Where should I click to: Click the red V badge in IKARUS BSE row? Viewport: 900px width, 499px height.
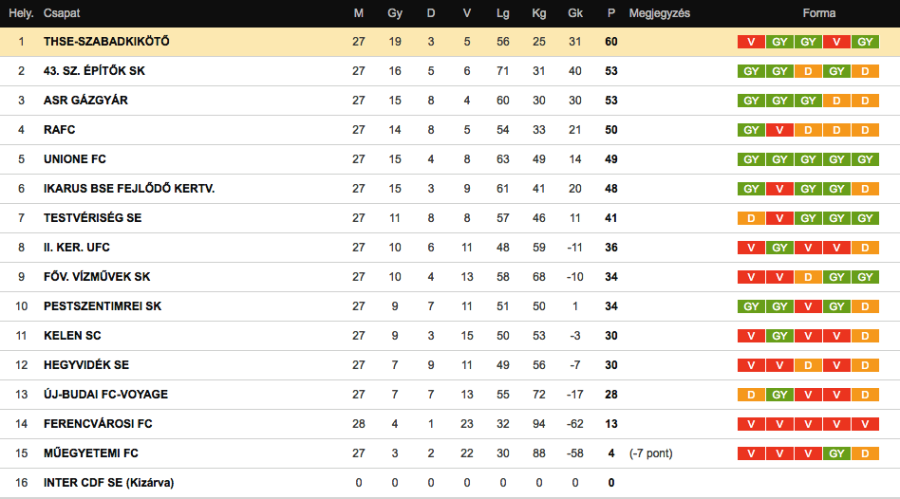779,189
